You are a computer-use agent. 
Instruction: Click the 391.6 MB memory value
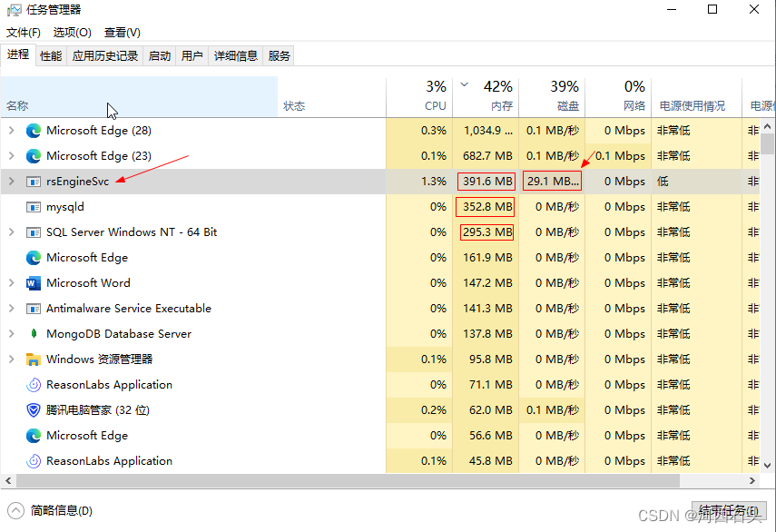(x=487, y=182)
